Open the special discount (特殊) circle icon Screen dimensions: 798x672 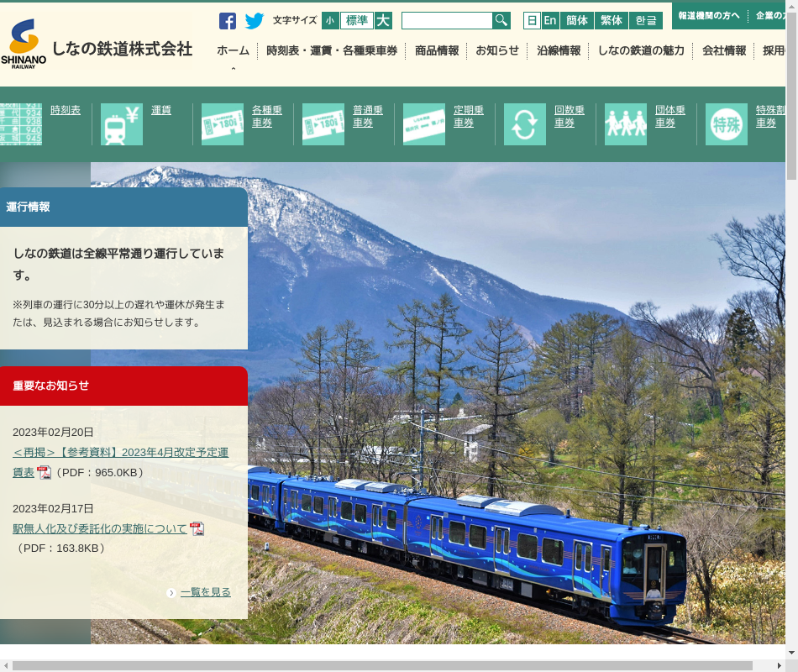pyautogui.click(x=727, y=124)
